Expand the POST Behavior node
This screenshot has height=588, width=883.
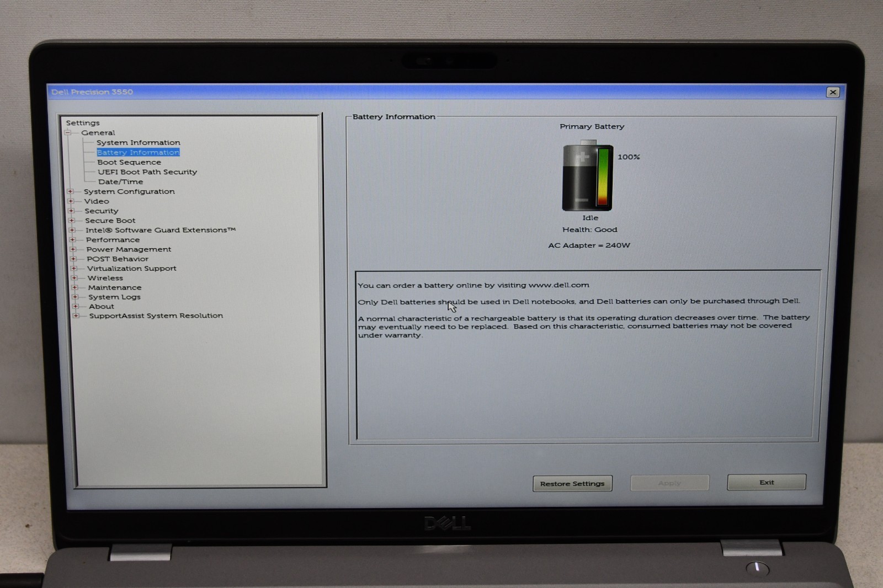73,259
